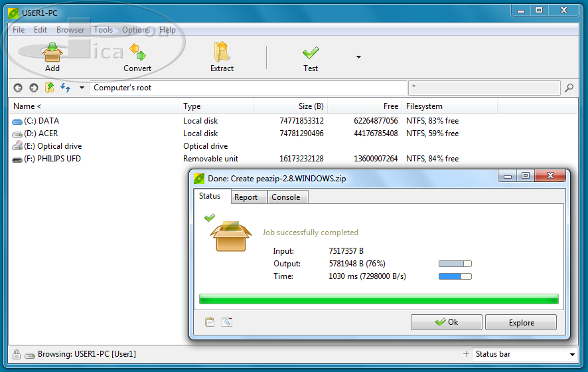This screenshot has height=372, width=588.
Task: Open the toolbar overflow dropdown arrow
Action: [x=358, y=57]
